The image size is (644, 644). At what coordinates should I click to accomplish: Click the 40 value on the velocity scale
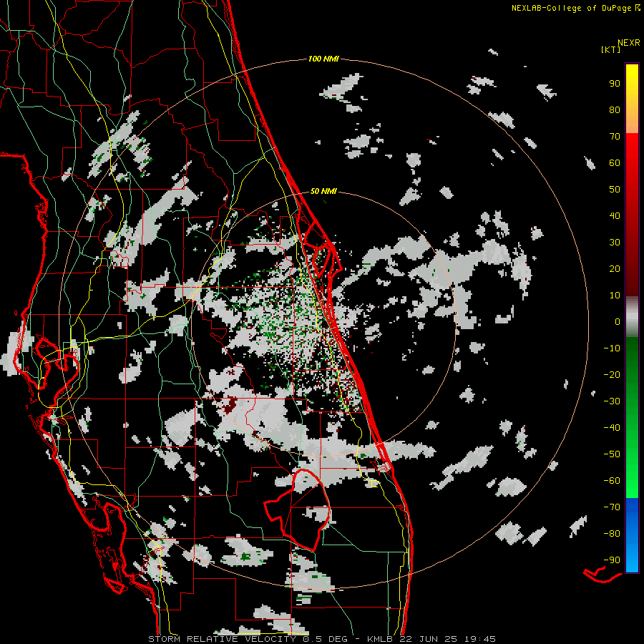tap(615, 216)
